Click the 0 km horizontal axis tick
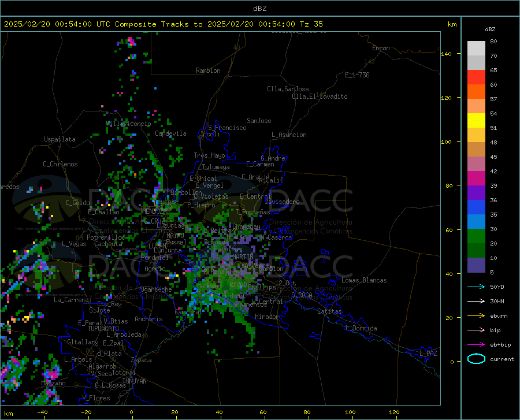This screenshot has height=420, width=520. 132,412
